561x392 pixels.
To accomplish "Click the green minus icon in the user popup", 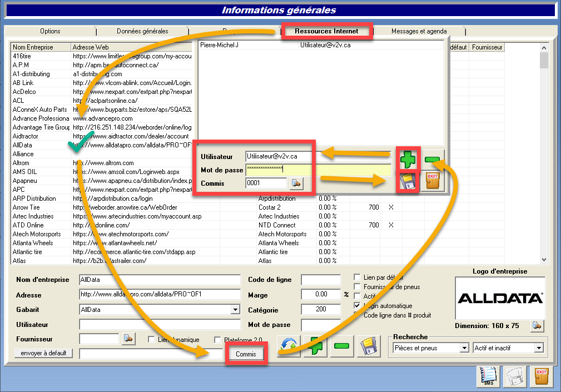I will tap(432, 159).
